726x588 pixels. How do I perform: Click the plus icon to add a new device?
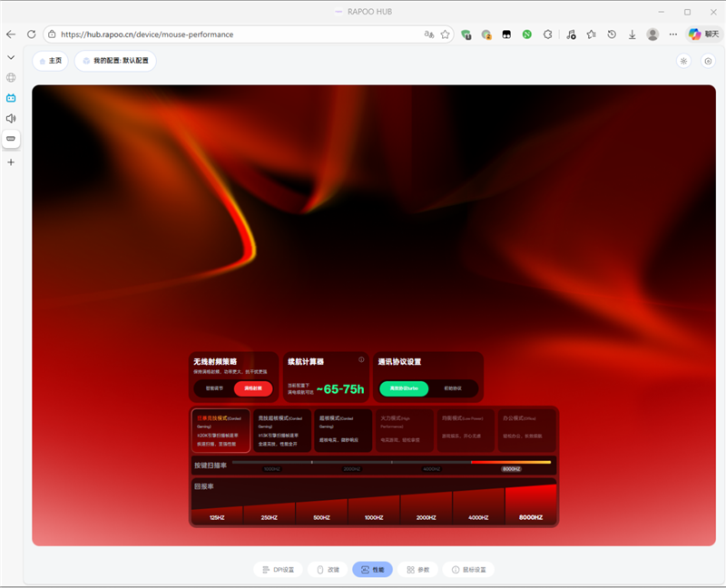click(11, 162)
